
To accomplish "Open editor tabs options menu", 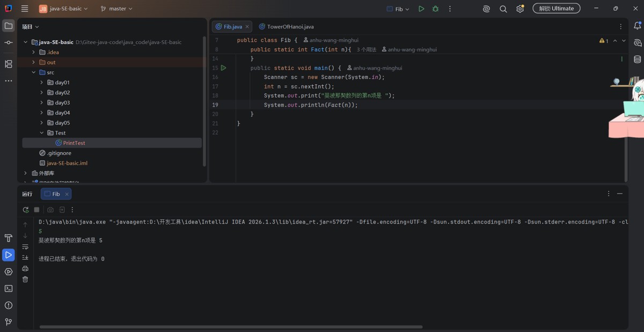I will [x=621, y=26].
